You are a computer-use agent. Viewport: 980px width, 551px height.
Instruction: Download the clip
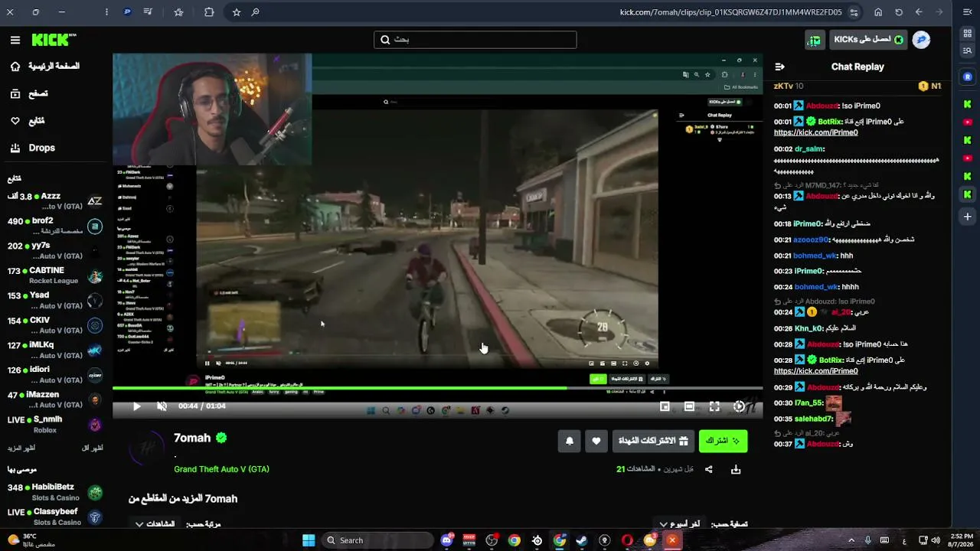pyautogui.click(x=736, y=469)
